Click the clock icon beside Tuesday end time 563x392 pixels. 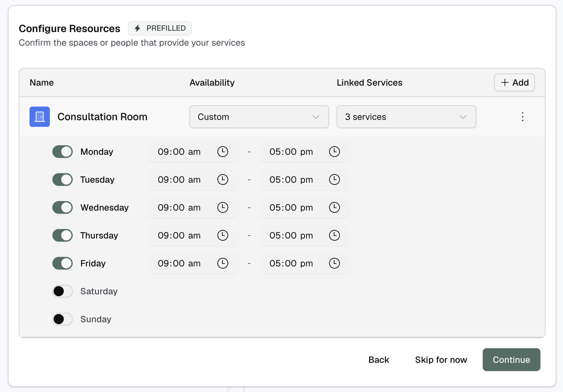334,180
